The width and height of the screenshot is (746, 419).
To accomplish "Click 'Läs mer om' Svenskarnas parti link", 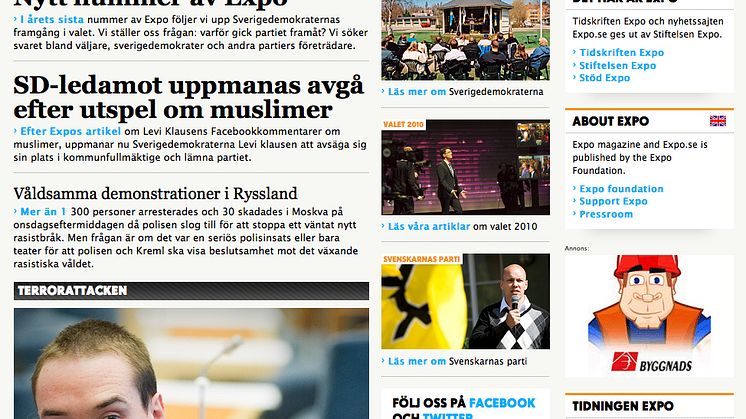I will click(417, 361).
